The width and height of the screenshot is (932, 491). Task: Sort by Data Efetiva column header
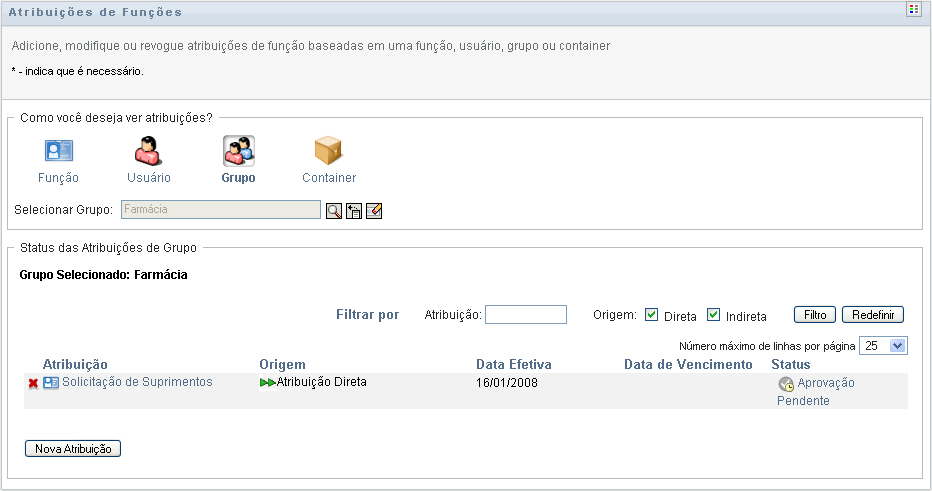point(514,364)
